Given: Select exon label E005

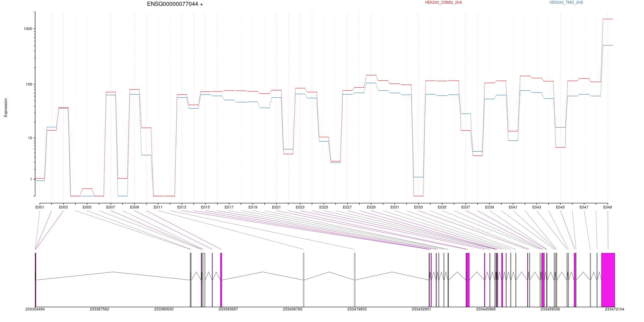Looking at the screenshot, I should (x=87, y=207).
